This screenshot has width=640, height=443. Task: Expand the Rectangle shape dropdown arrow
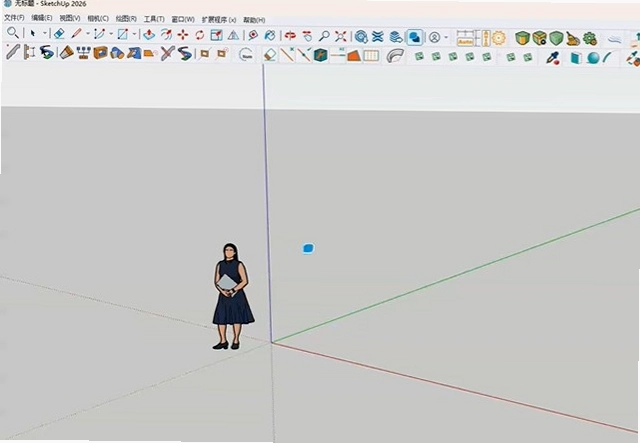pyautogui.click(x=134, y=34)
